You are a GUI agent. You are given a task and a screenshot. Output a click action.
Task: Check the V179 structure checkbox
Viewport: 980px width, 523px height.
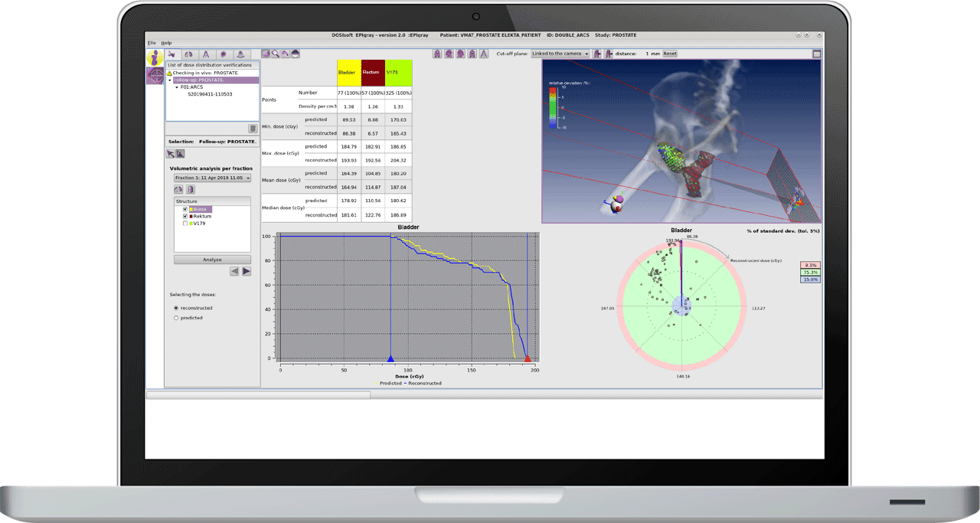[x=185, y=224]
